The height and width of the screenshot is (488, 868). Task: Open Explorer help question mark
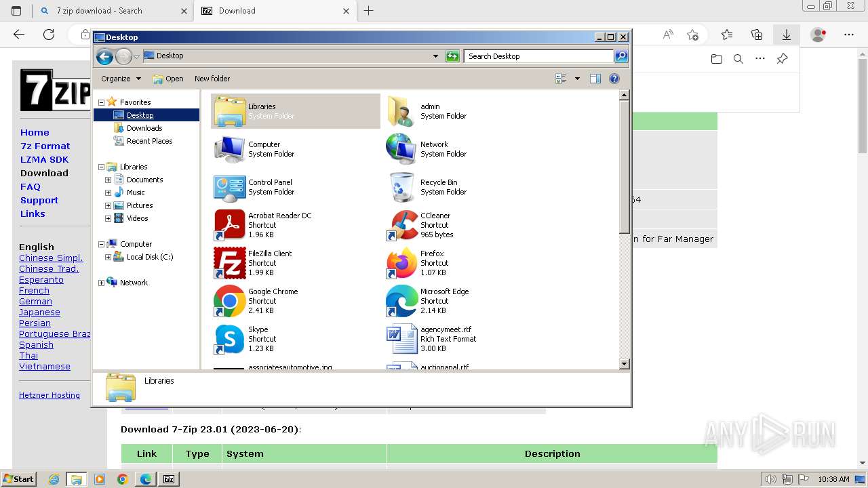pos(614,79)
